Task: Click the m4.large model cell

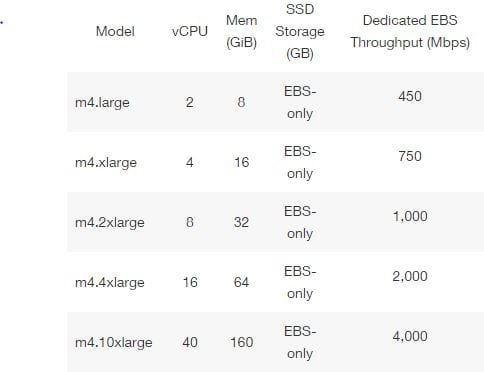Action: pyautogui.click(x=102, y=102)
